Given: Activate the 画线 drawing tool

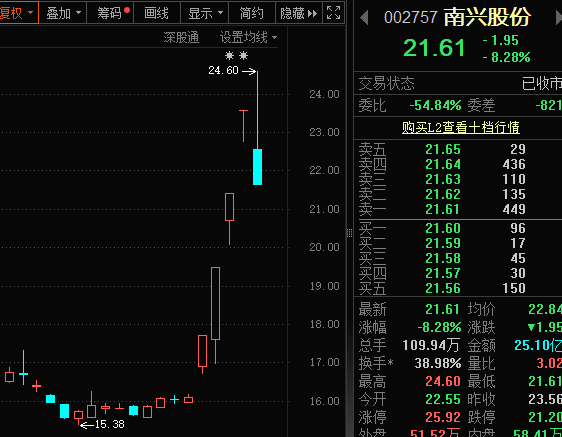Looking at the screenshot, I should coord(157,13).
